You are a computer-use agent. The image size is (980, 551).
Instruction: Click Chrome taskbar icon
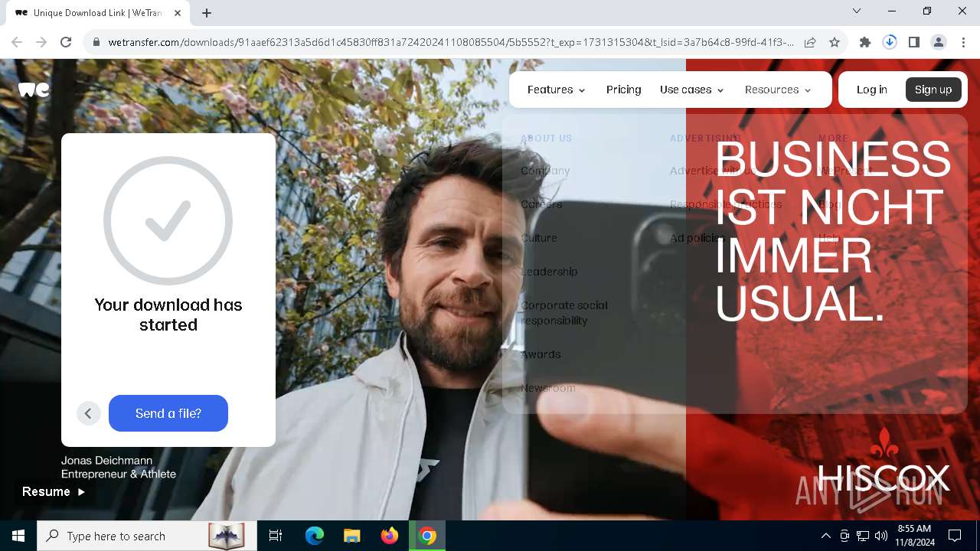[428, 536]
